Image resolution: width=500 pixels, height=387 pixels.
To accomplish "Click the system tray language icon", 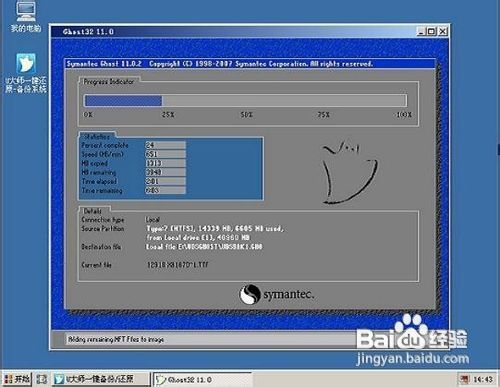I will [464, 379].
